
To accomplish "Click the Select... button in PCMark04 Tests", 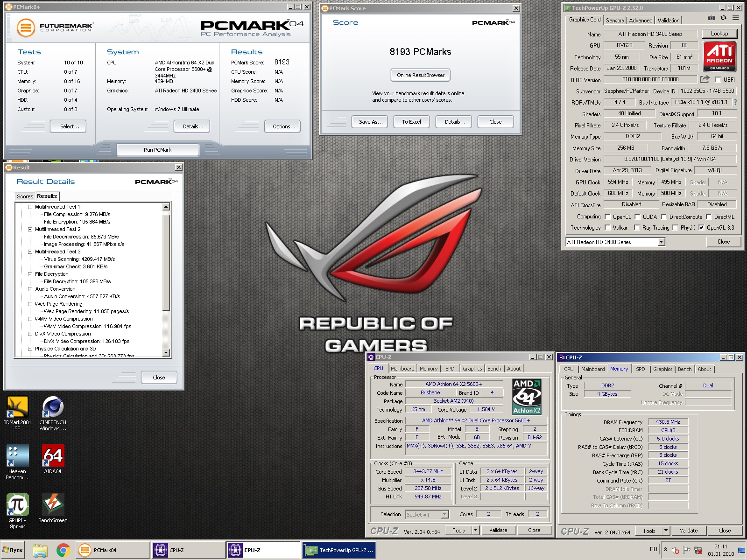I will click(68, 126).
